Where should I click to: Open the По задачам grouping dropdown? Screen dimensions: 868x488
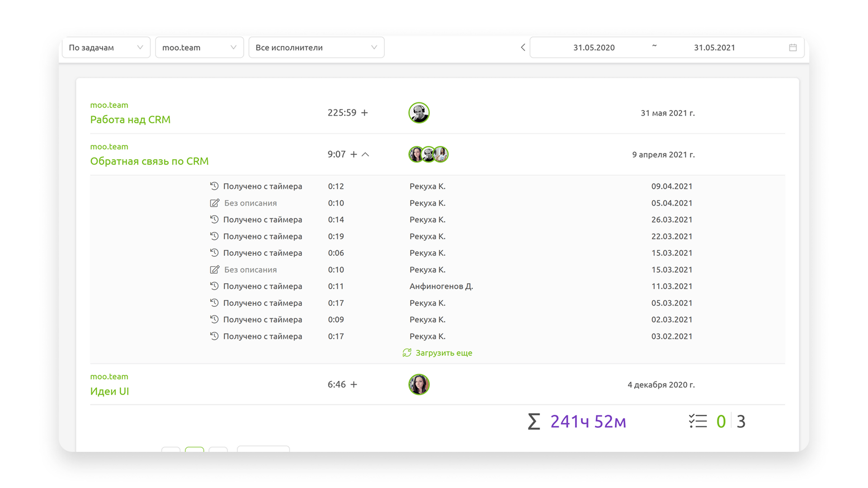[106, 47]
